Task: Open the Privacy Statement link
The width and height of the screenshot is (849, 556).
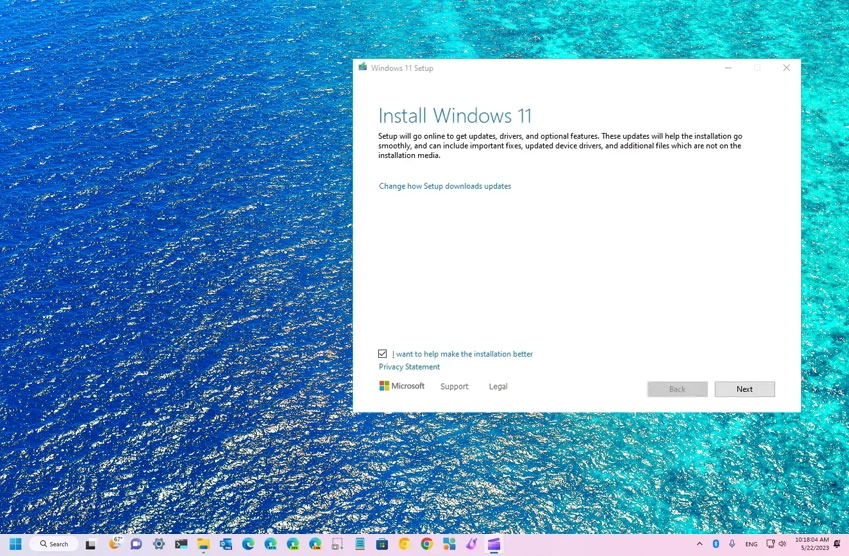Action: click(409, 367)
